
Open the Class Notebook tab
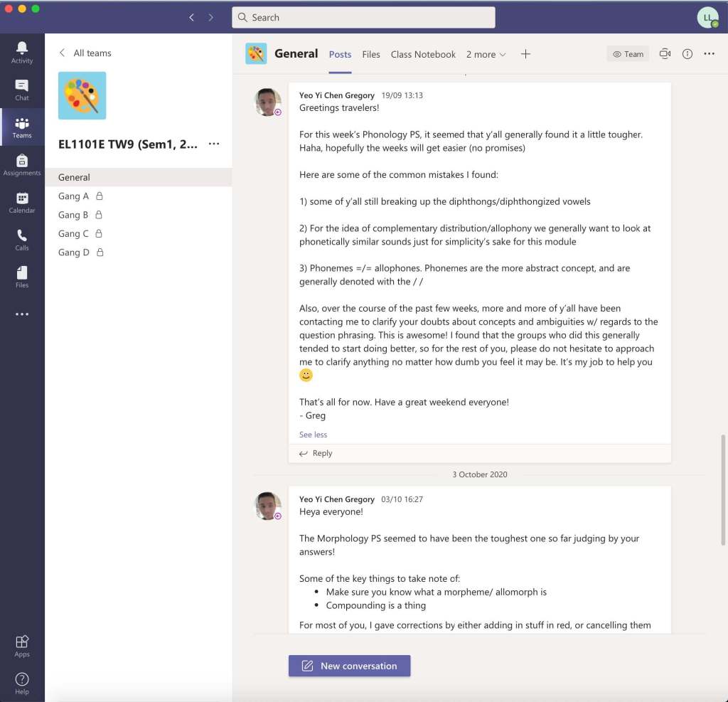click(x=423, y=54)
